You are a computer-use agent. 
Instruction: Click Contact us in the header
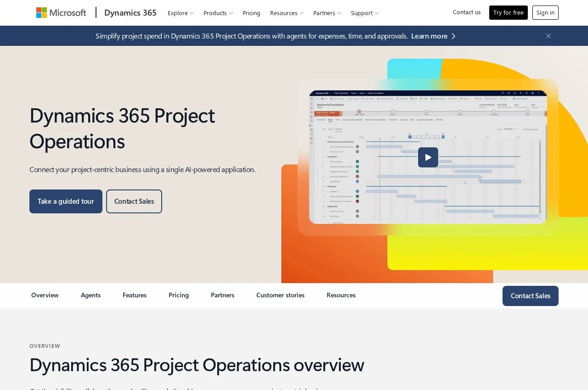pos(467,12)
